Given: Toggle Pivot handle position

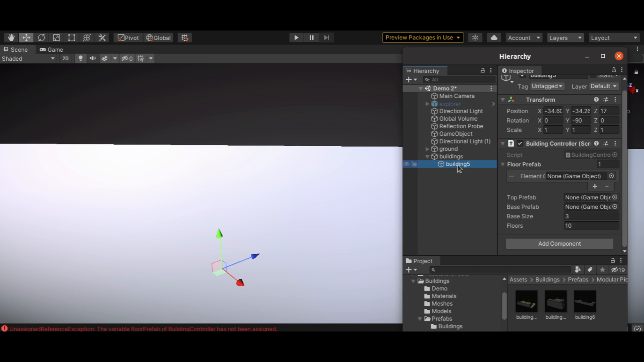Looking at the screenshot, I should point(128,38).
